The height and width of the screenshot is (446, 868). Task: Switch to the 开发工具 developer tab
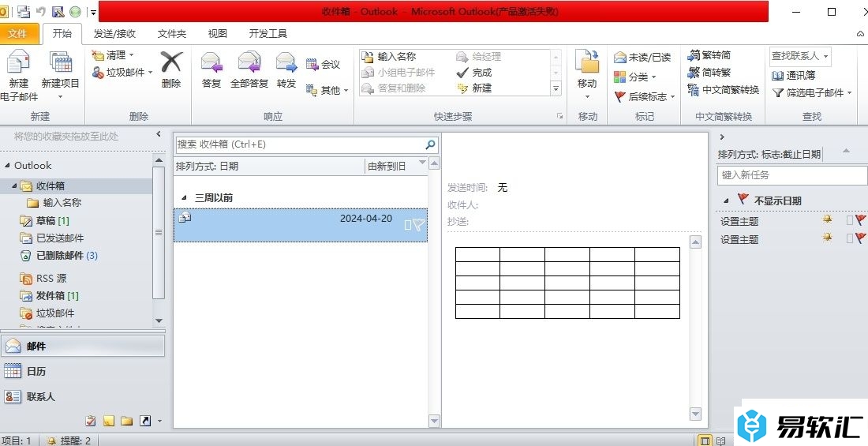[x=268, y=34]
